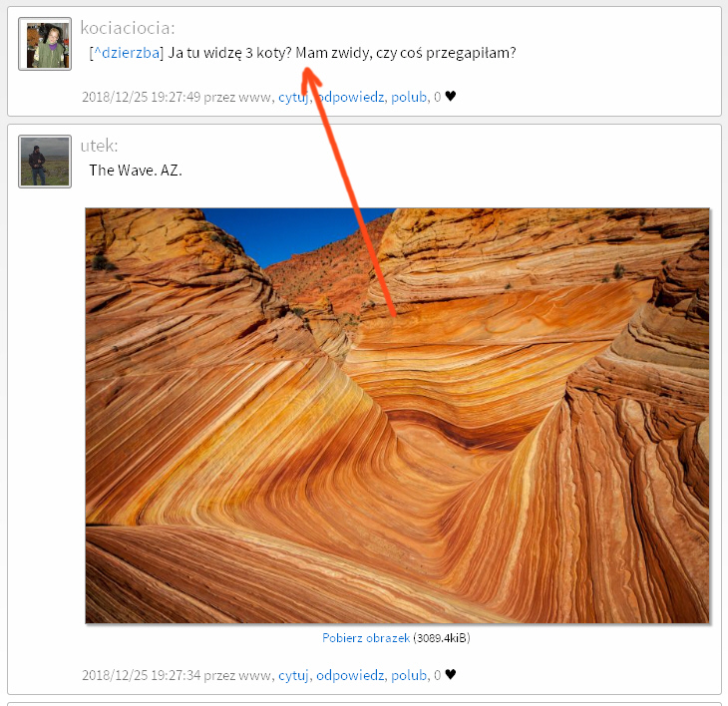Click the timestamp 2018/12/25 19:27:34

tap(142, 675)
